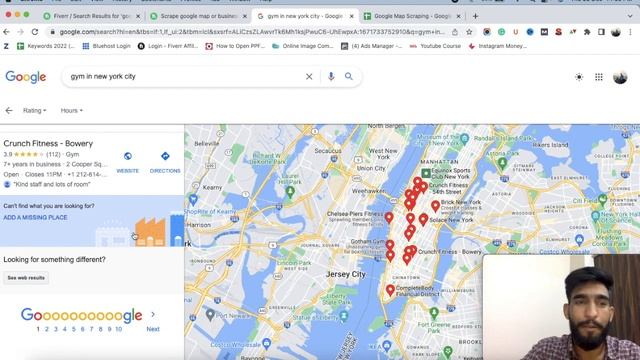Click Chelsea Piers Fitness map pin
This screenshot has width=640, height=360.
(x=389, y=218)
